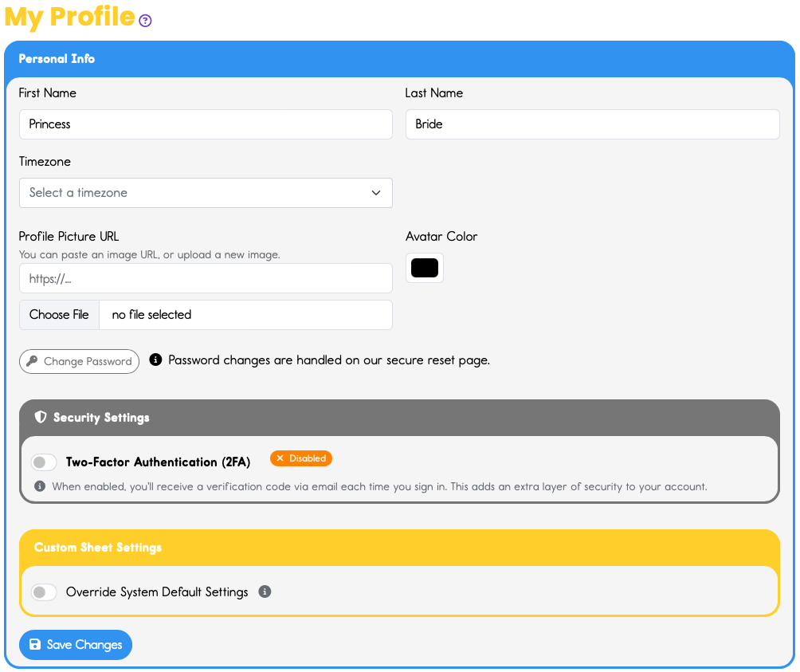800x672 pixels.
Task: Click the X icon in the Disabled badge
Action: [x=279, y=458]
